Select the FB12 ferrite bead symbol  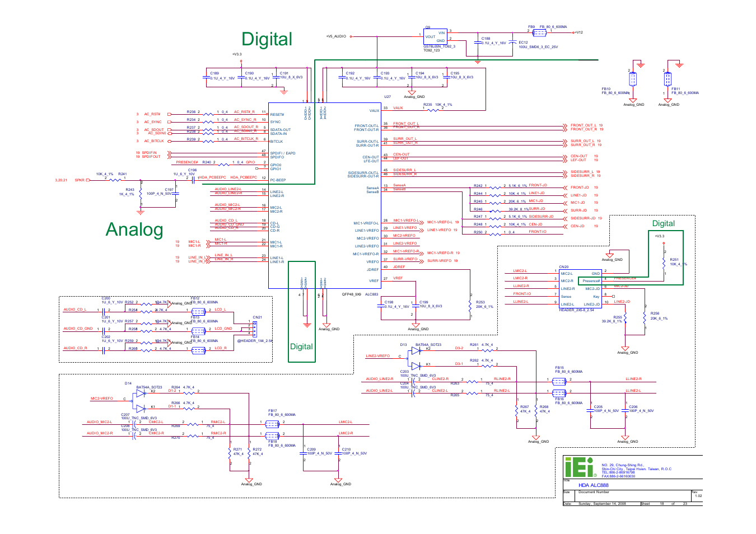[198, 311]
